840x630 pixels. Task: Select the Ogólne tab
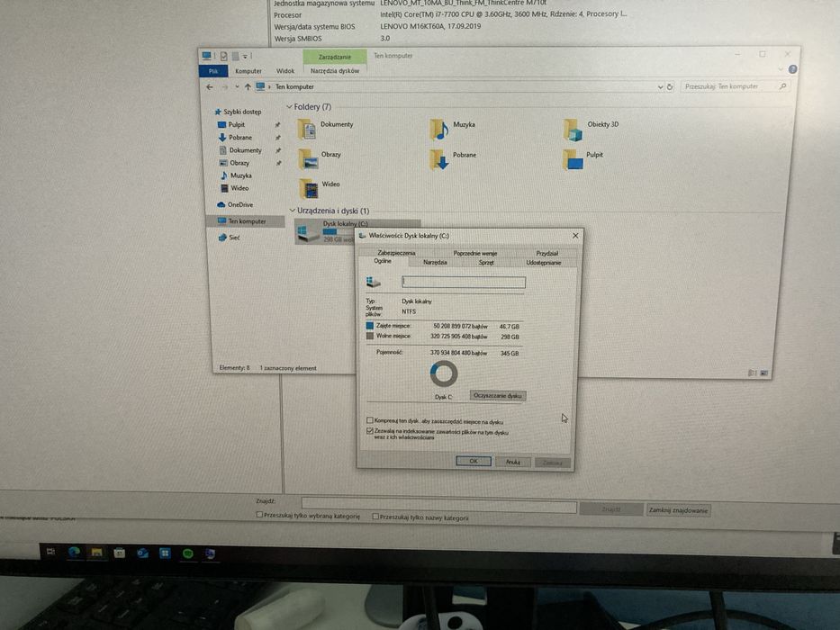383,261
